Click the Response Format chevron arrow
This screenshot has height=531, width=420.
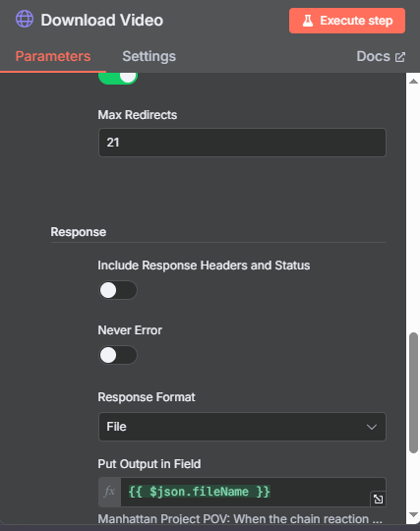(x=372, y=427)
